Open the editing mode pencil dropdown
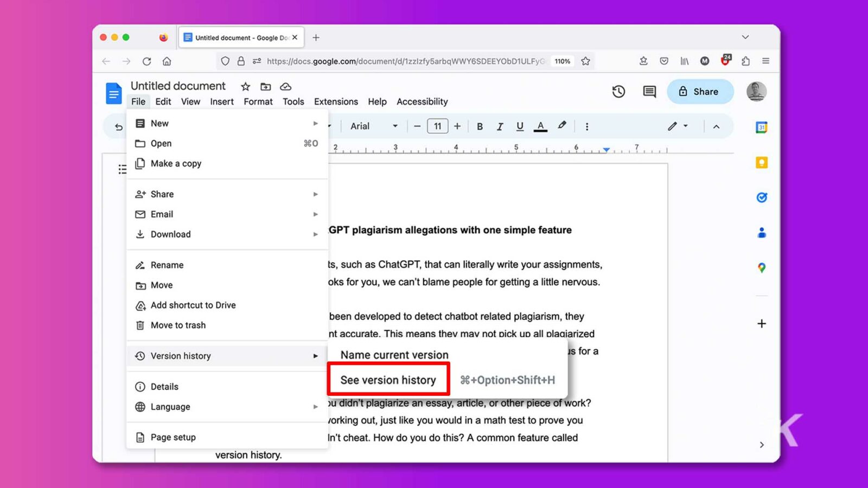Screen dimensions: 868x488 (678, 126)
